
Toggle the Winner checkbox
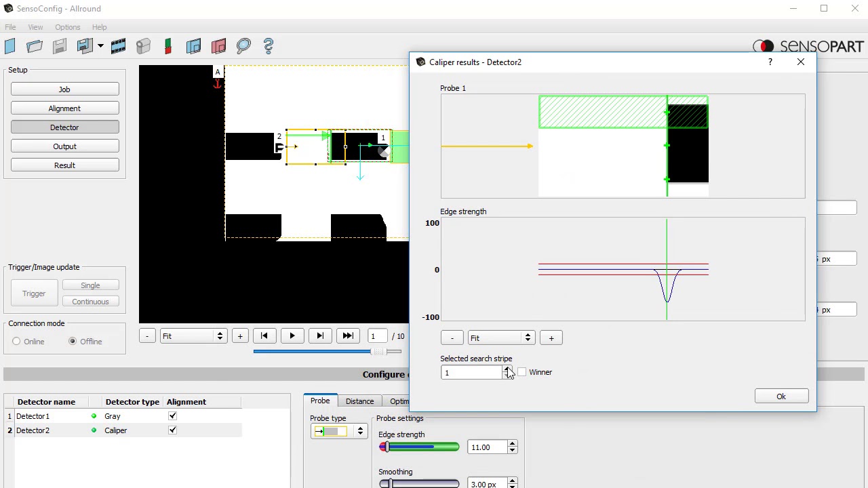click(521, 372)
